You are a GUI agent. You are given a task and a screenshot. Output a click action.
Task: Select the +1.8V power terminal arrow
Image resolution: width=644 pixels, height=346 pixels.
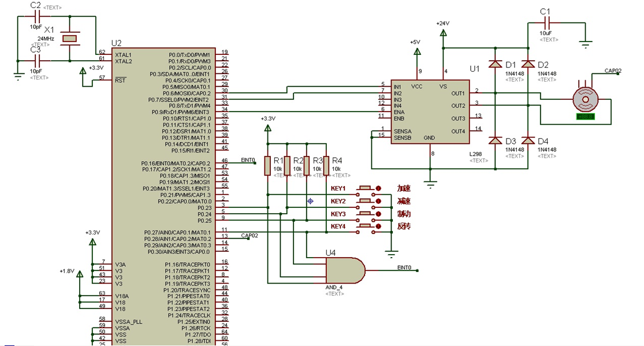(x=80, y=274)
